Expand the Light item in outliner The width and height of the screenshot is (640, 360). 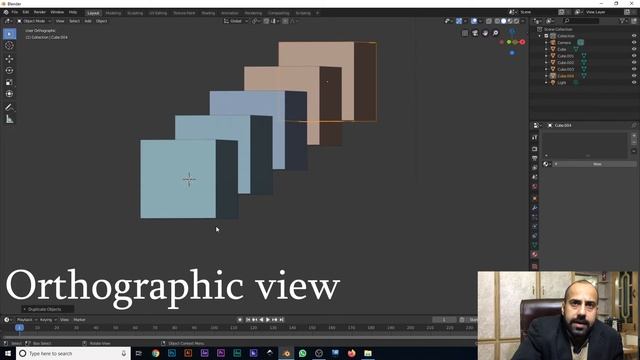[546, 82]
